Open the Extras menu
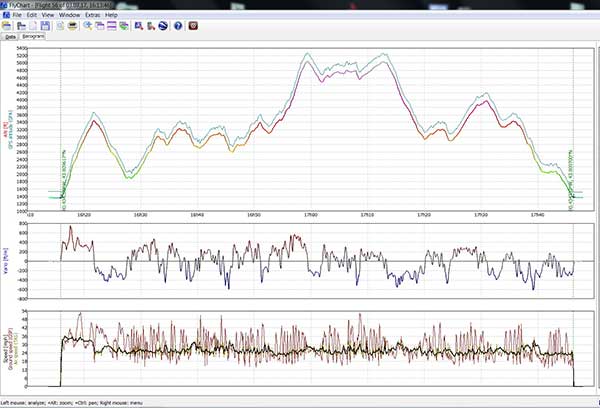Screen dimensions: 600x408 [92, 15]
